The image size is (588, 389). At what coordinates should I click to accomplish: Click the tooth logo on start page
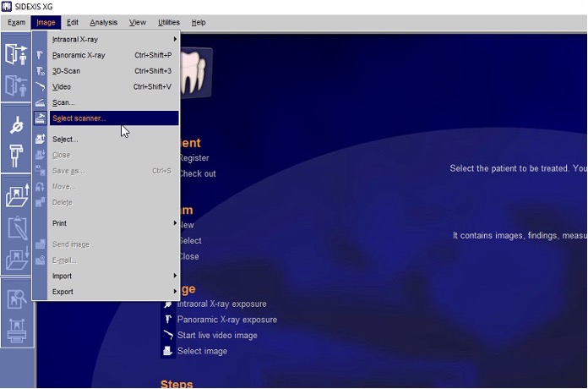[196, 72]
